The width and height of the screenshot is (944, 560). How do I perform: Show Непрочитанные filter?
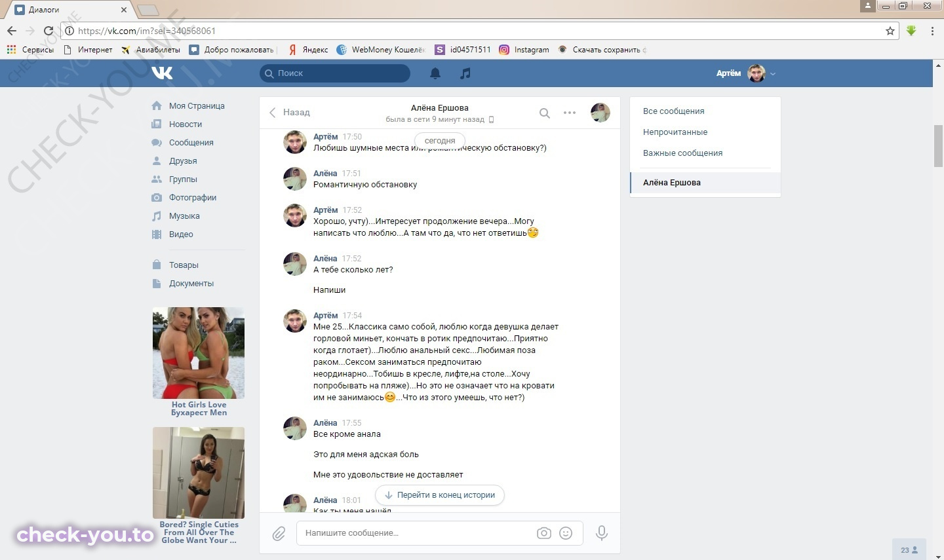tap(675, 132)
